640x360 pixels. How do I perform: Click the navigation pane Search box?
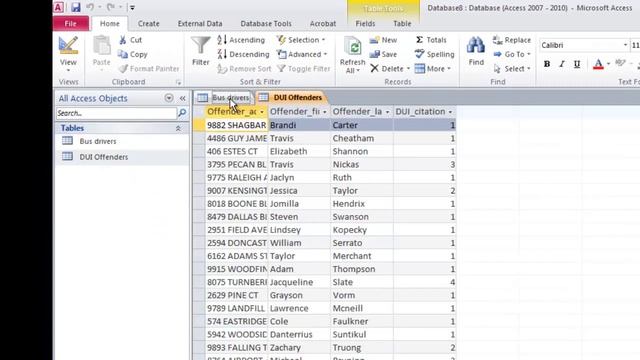116,113
